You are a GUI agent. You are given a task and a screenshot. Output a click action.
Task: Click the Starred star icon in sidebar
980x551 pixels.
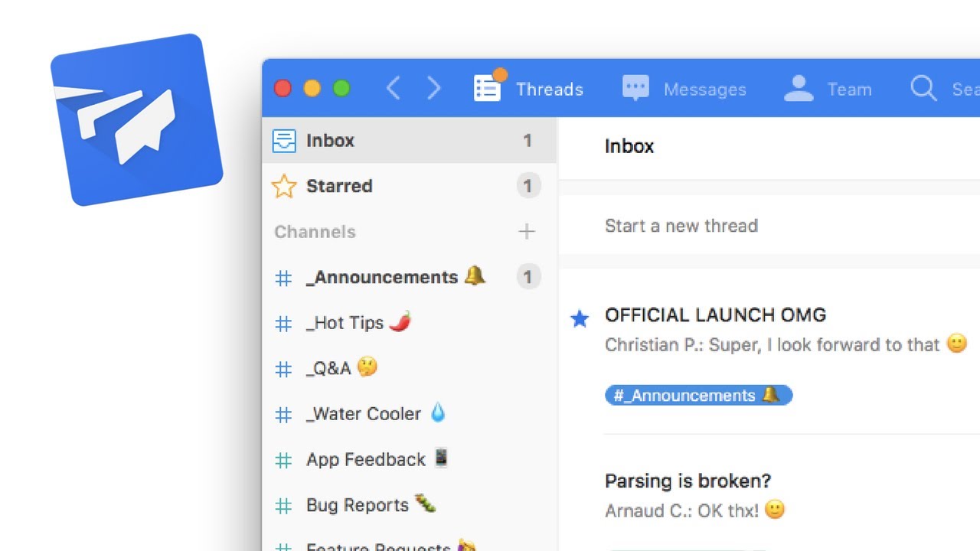284,186
